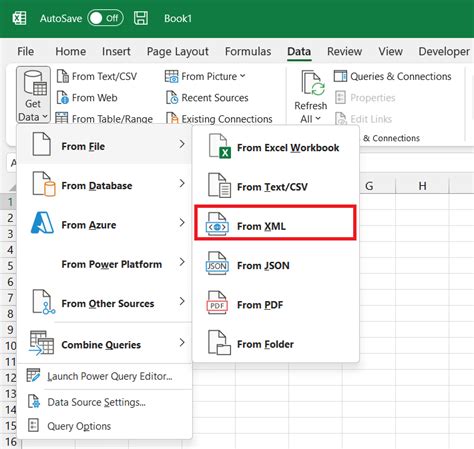Expand the From Azure submenu arrow
474x449 pixels.
coord(182,222)
